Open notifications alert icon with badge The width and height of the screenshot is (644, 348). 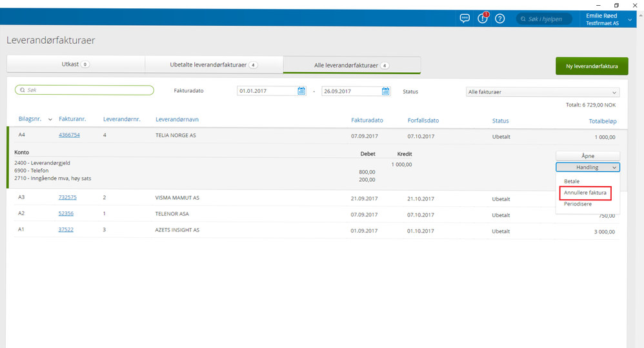(x=483, y=18)
